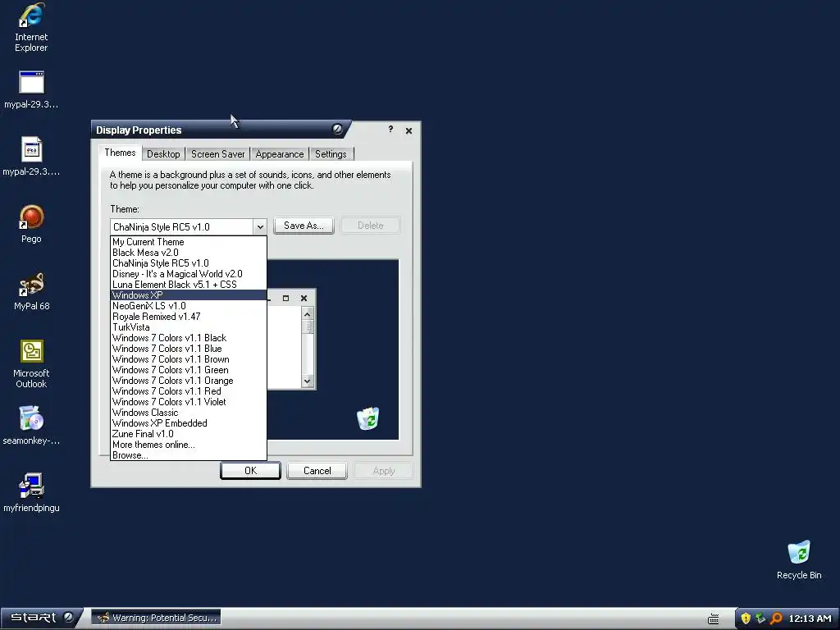Click the taskbar clock showing 12:13 AM
840x630 pixels.
coord(810,619)
